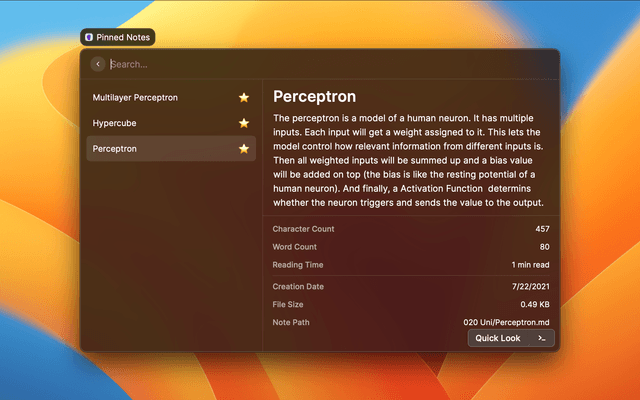Click the File Size value 0.49 KB
This screenshot has height=400, width=640.
point(533,304)
